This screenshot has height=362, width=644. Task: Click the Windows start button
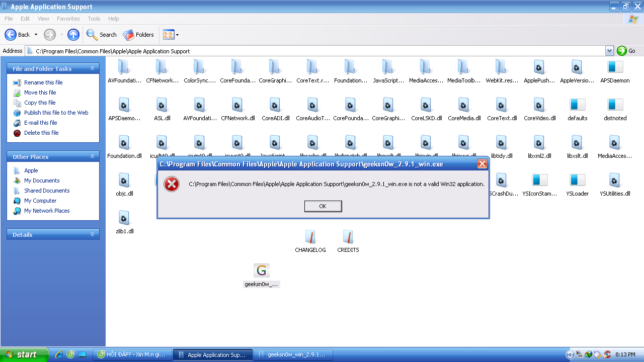click(24, 354)
